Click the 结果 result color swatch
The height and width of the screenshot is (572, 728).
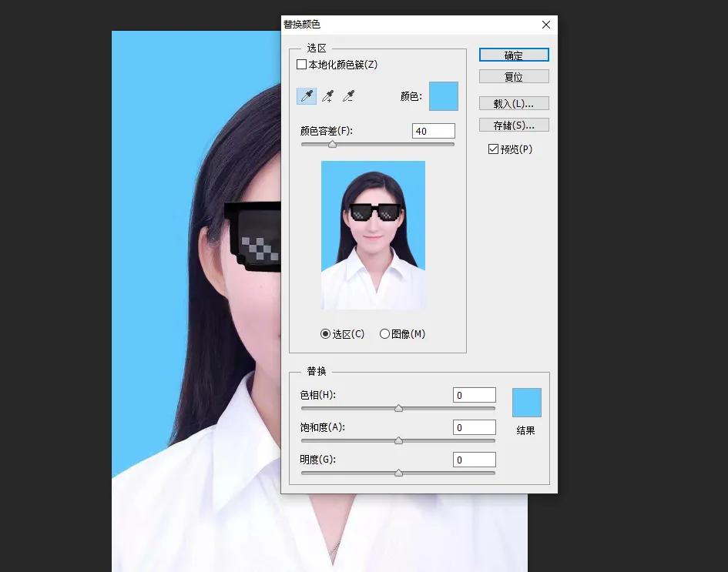(x=526, y=402)
